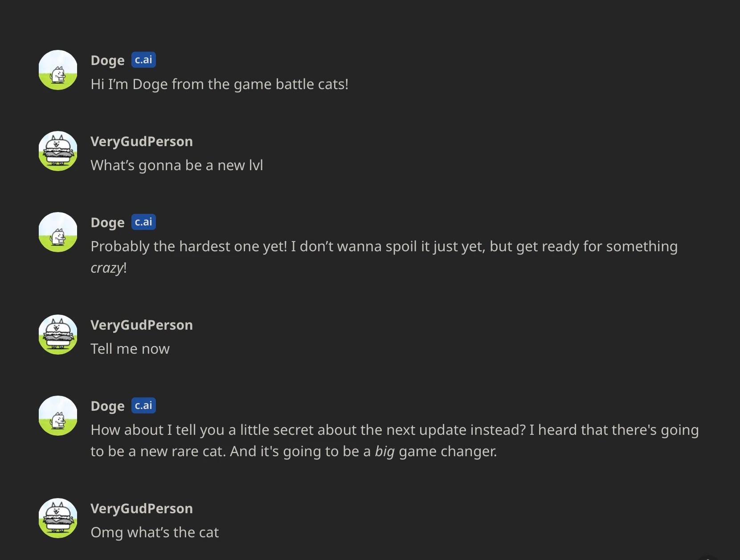
Task: Select the Doge username on the first message
Action: 107,61
